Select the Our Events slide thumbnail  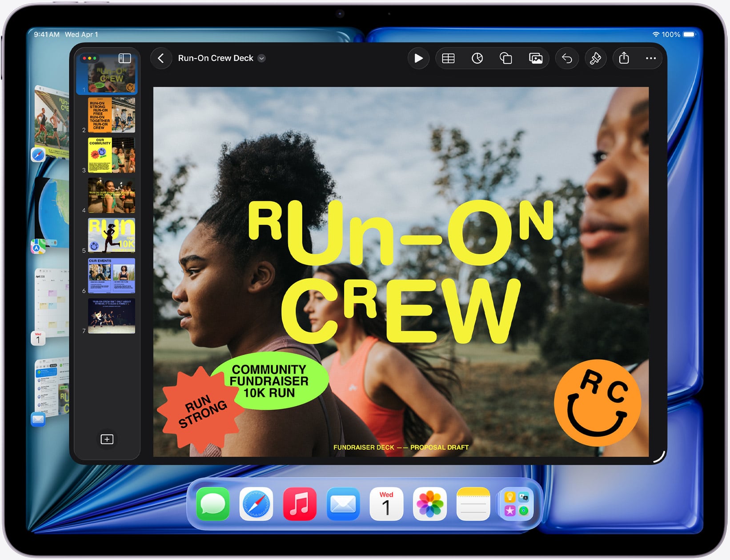click(x=111, y=276)
